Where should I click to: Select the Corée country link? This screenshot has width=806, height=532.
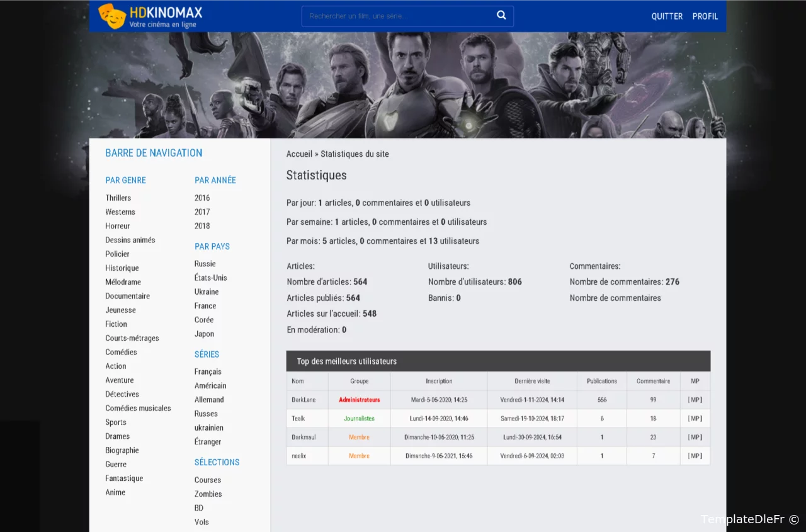tap(204, 320)
